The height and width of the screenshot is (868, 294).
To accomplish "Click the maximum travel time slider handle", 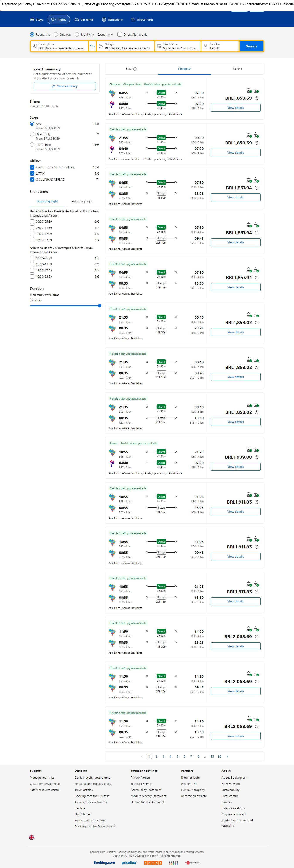I will [99, 306].
